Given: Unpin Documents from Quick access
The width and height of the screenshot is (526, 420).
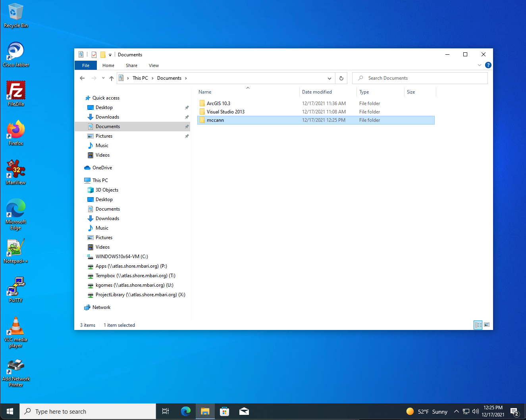Looking at the screenshot, I should coord(187,127).
